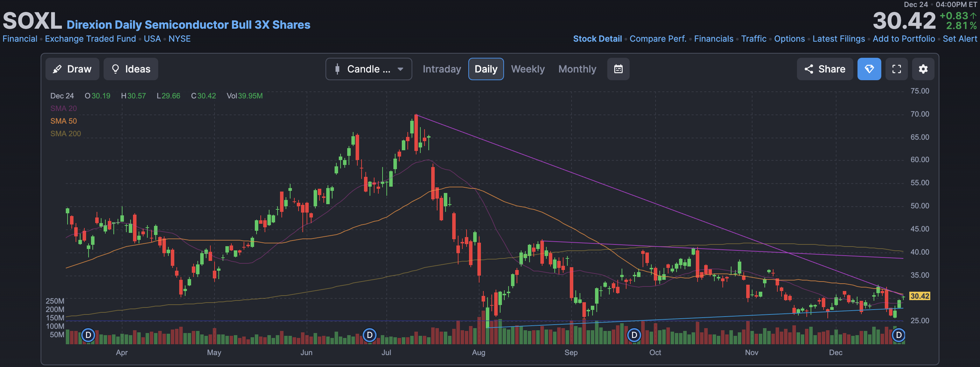Click the dividend marker near April

pos(88,335)
